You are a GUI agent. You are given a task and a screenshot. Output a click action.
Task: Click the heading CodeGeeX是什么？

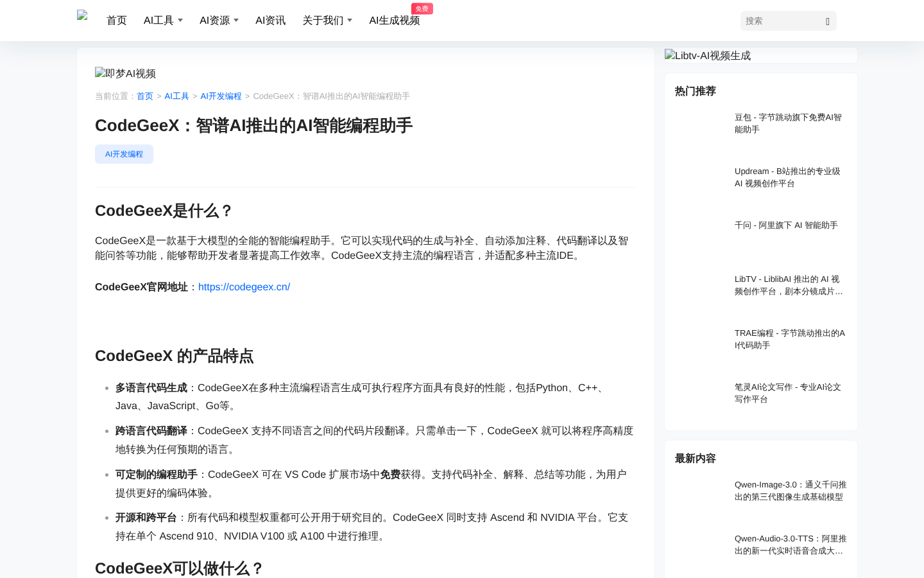(164, 211)
